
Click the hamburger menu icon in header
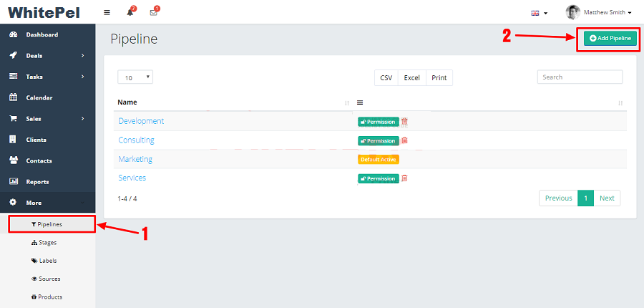107,12
